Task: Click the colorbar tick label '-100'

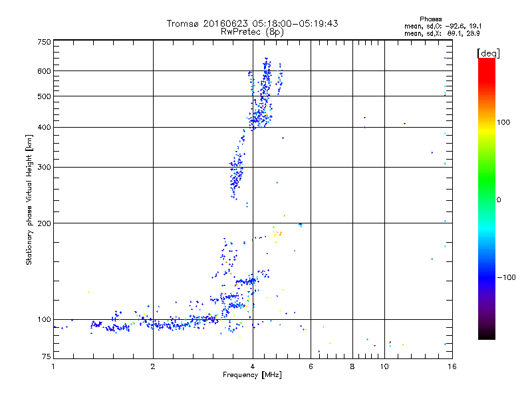Action: point(506,277)
